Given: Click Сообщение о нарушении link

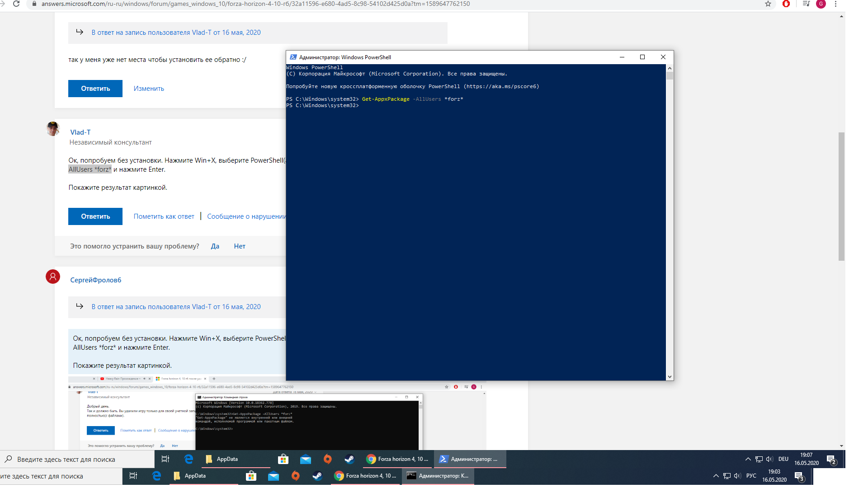Looking at the screenshot, I should click(x=246, y=216).
